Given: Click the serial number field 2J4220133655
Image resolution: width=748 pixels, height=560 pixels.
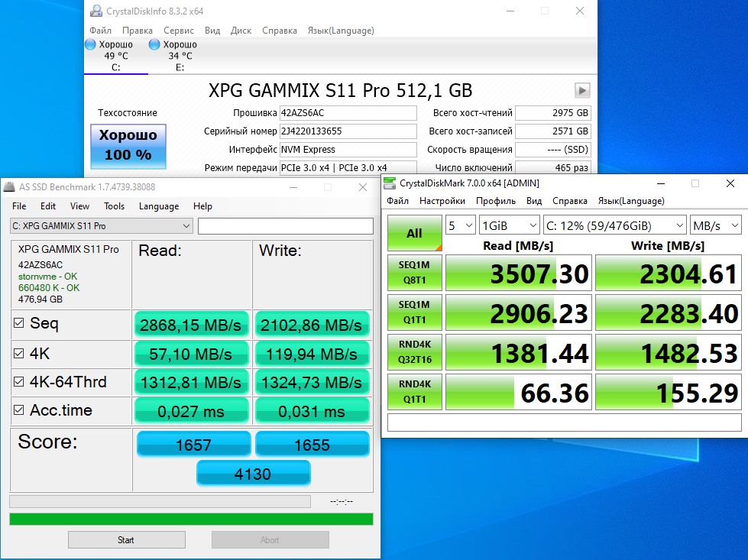Looking at the screenshot, I should 348,131.
